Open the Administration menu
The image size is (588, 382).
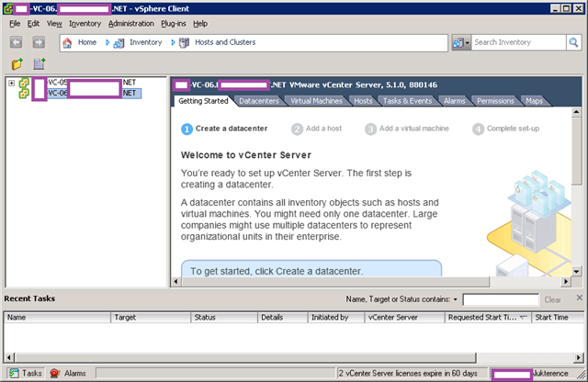130,24
